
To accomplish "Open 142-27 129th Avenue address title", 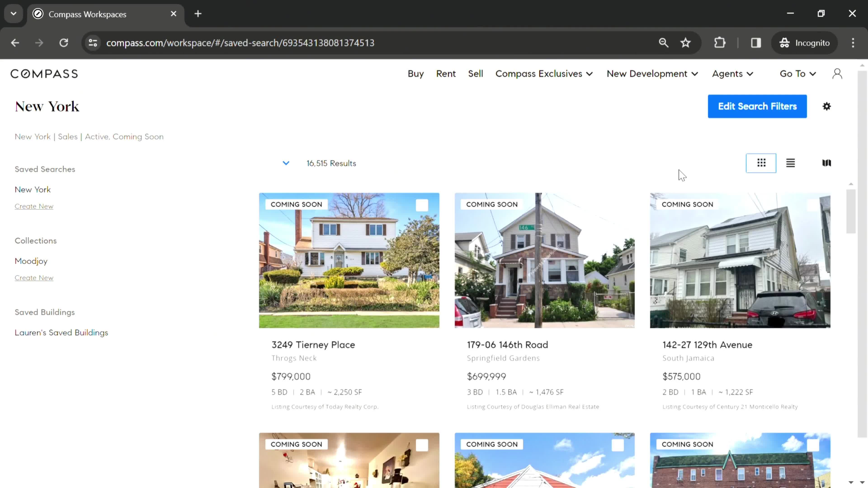I will (707, 345).
